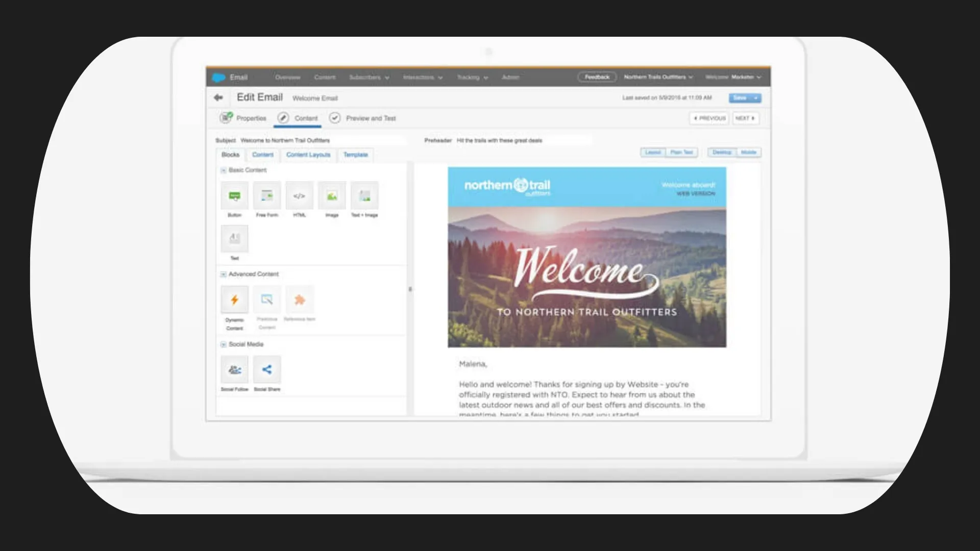Switch to the blue Content tab beside Blocks
The image size is (980, 551).
coord(263,155)
